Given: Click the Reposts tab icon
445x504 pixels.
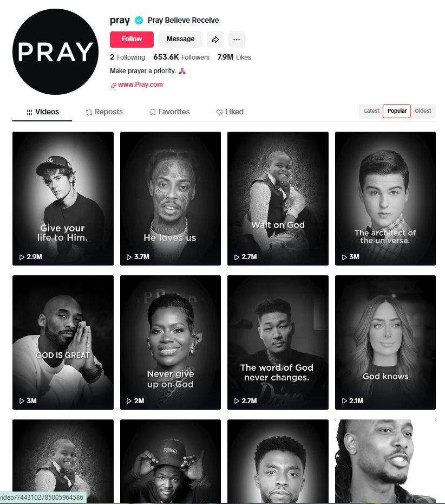Looking at the screenshot, I should coord(89,112).
